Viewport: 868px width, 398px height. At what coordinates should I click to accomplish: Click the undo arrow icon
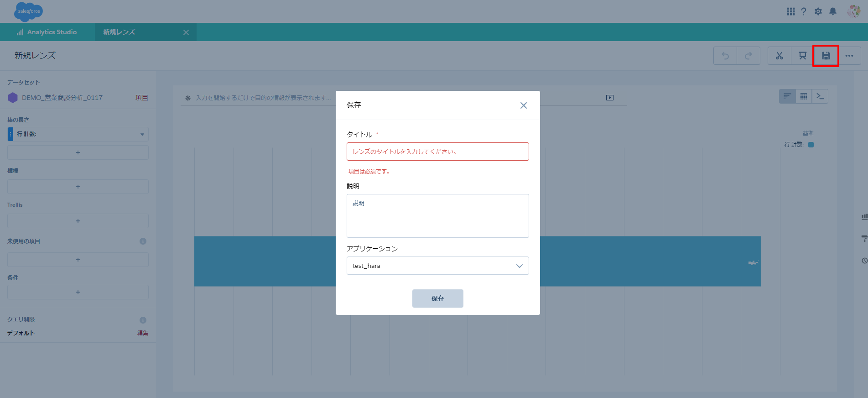click(x=725, y=56)
